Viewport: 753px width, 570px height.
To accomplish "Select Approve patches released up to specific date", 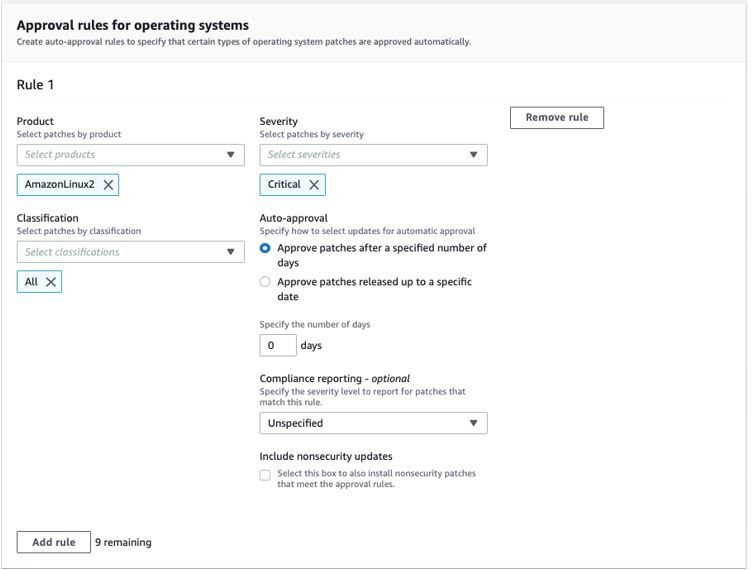I will [265, 282].
